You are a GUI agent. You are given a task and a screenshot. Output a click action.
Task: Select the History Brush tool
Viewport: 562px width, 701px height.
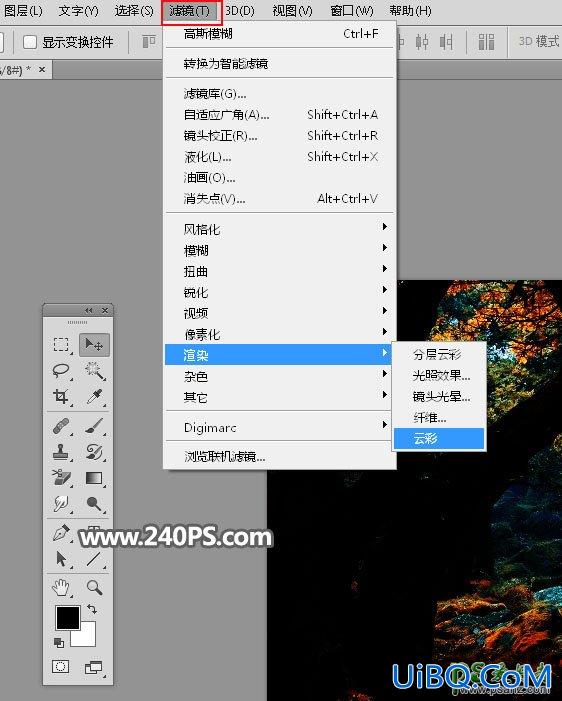click(94, 452)
